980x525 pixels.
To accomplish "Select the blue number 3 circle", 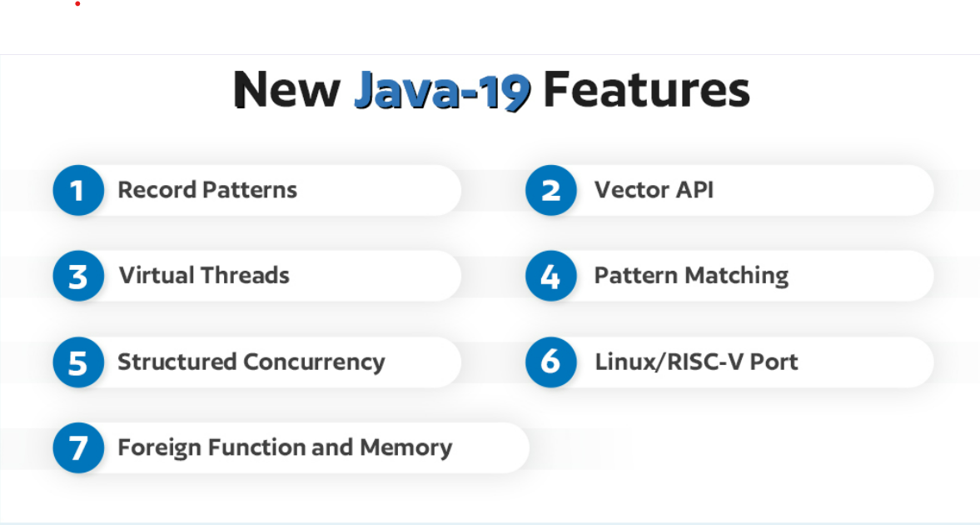I will coord(78,276).
